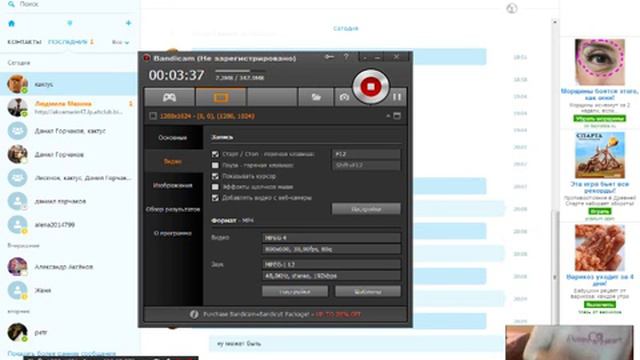Go to Skype home icon
640x360 pixels.
click(11, 23)
